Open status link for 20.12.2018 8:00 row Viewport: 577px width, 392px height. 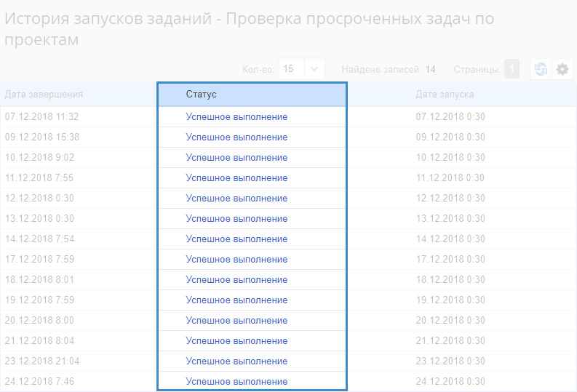(236, 321)
